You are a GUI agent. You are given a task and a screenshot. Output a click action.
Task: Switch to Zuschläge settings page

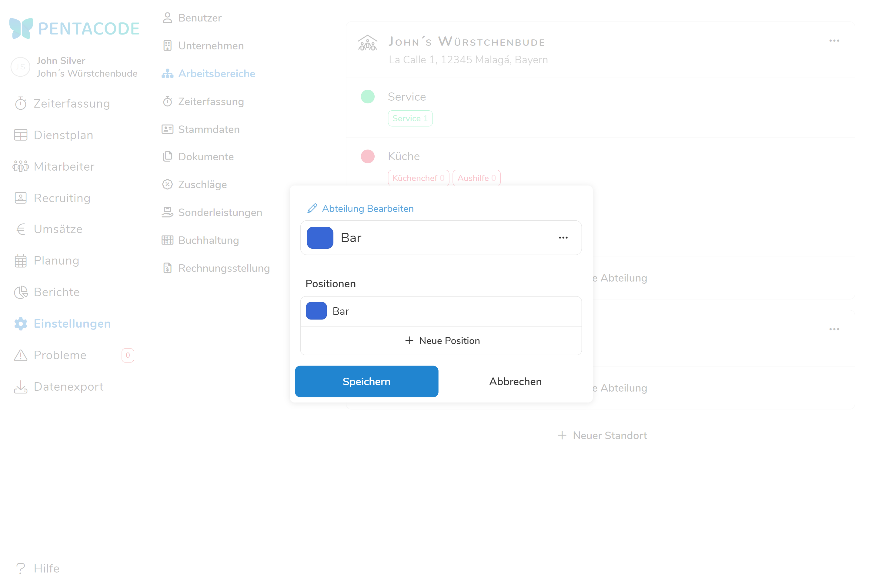pyautogui.click(x=202, y=185)
